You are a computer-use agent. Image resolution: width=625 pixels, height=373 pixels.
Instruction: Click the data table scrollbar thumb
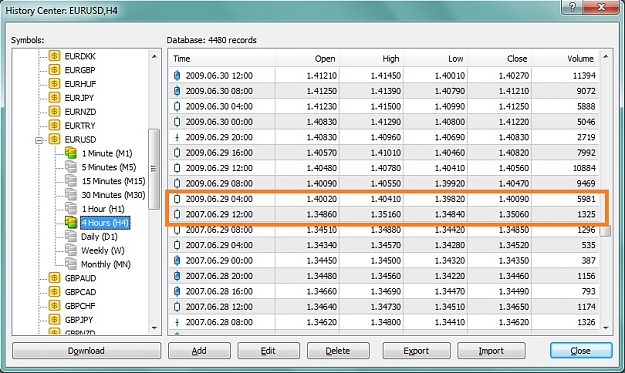[x=605, y=231]
